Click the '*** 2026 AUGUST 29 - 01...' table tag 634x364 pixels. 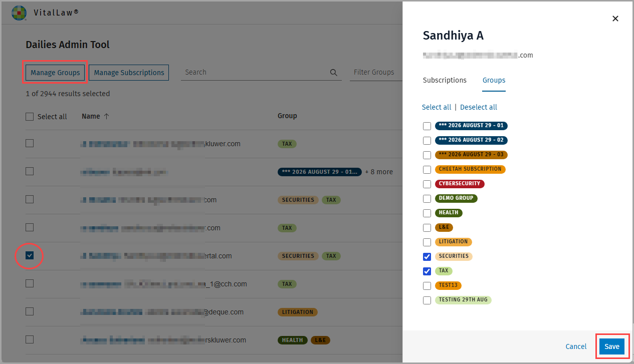pyautogui.click(x=320, y=172)
